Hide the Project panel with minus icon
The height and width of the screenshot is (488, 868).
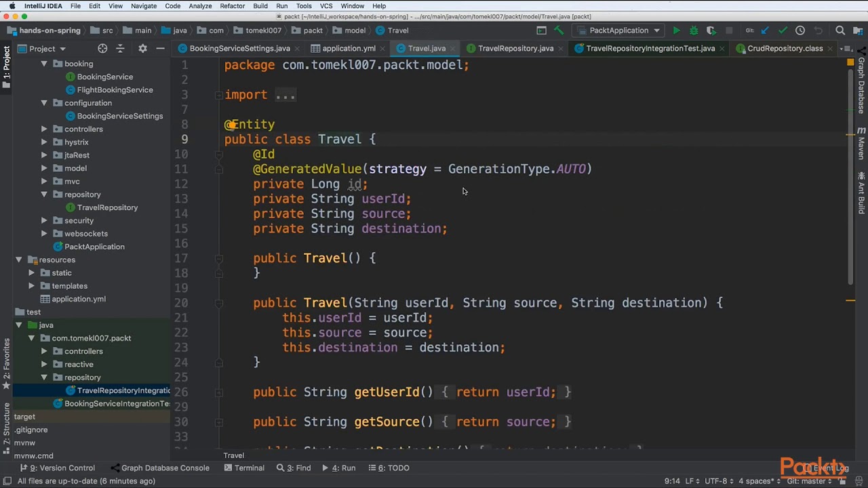[x=160, y=49]
